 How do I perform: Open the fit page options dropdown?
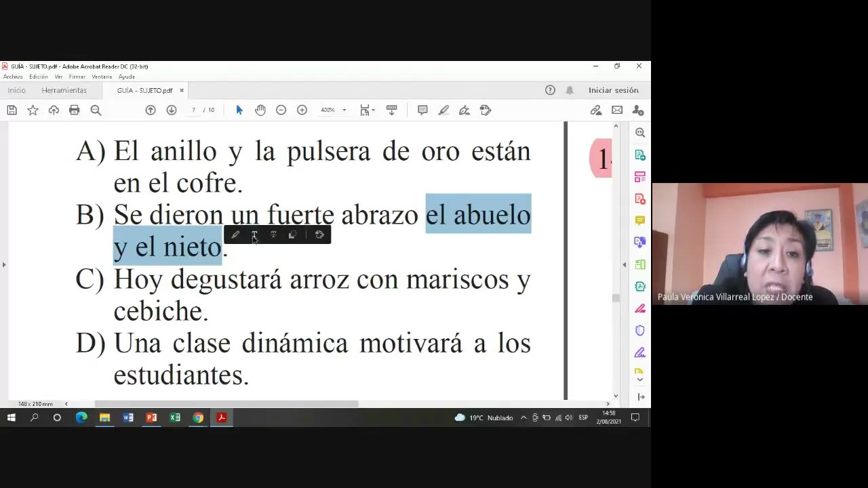(368, 110)
